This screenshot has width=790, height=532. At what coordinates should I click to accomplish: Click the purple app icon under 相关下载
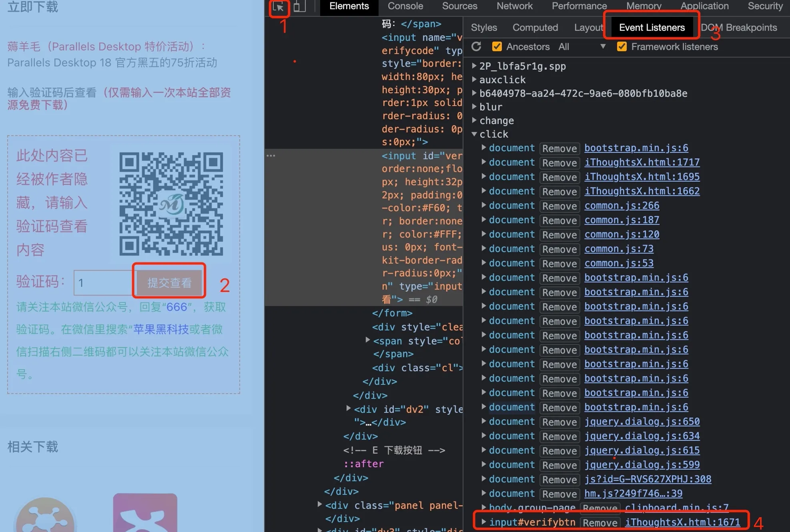click(x=145, y=513)
